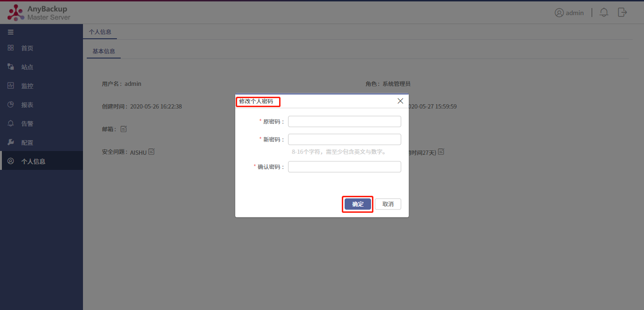Click the edit icon next to 邮箱
Viewport: 644px width, 310px height.
pyautogui.click(x=124, y=129)
